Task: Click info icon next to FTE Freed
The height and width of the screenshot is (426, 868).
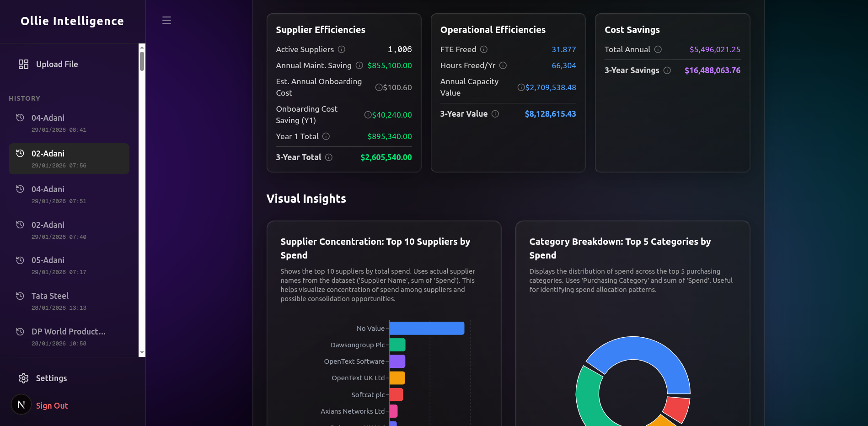Action: click(484, 49)
